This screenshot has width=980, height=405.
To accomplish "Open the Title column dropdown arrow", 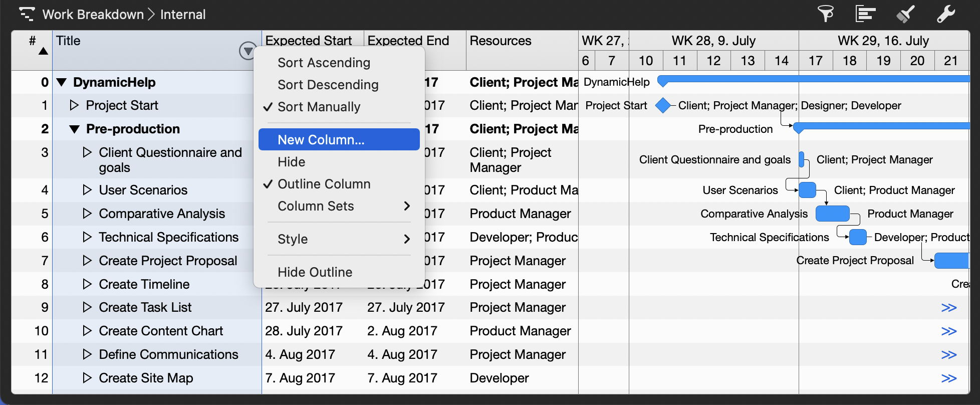I will 248,51.
